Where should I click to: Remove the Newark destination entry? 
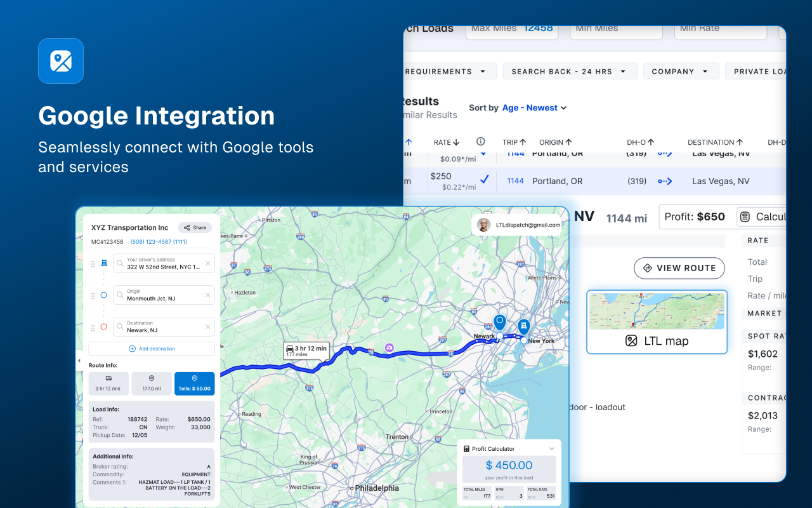(207, 327)
